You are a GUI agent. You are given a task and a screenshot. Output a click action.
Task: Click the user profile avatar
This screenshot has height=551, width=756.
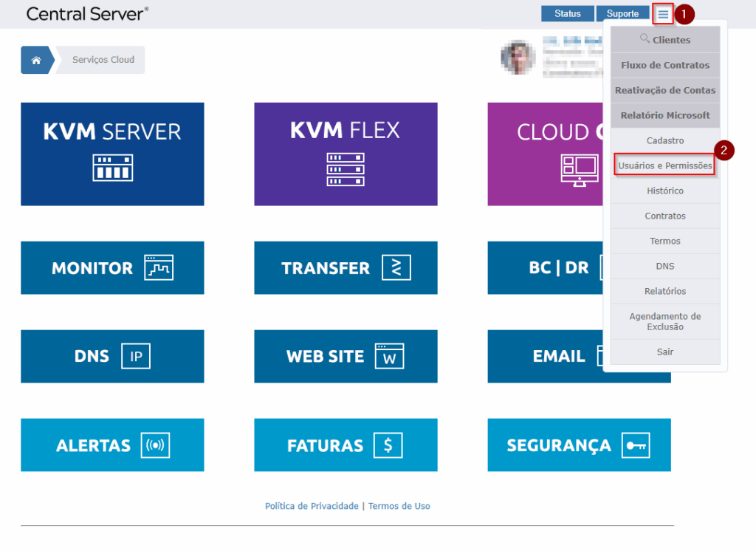518,58
